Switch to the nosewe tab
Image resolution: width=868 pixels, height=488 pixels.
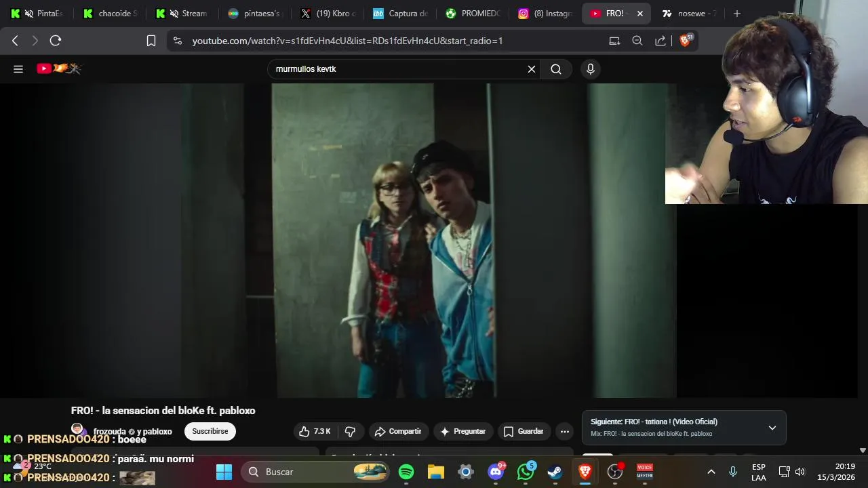[x=688, y=14]
